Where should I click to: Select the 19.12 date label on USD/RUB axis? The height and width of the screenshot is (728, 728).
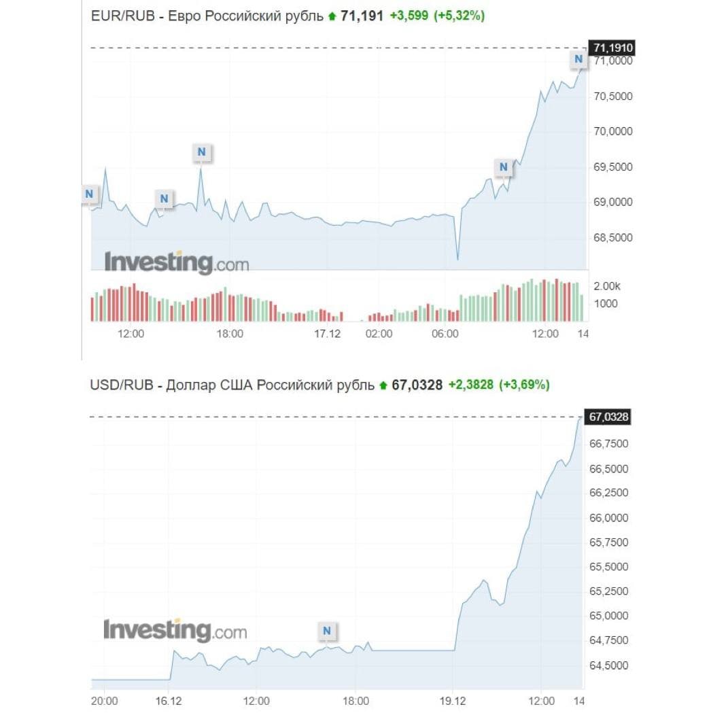(x=453, y=701)
